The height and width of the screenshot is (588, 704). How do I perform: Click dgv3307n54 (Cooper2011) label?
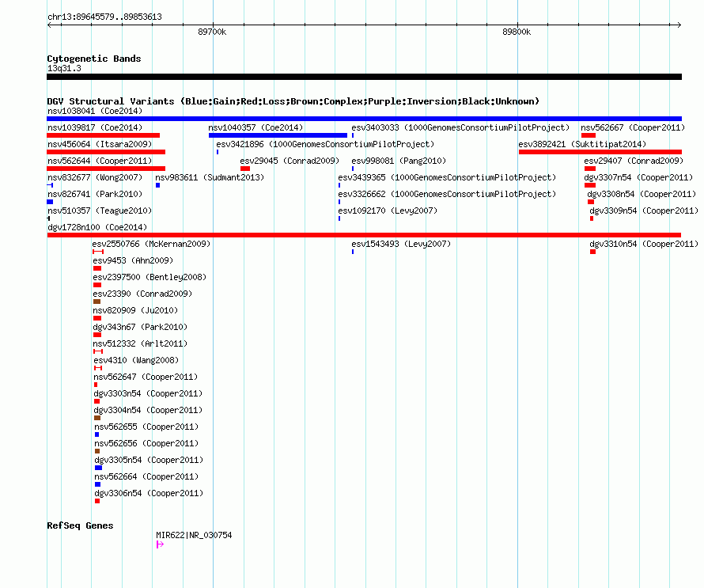tap(638, 177)
